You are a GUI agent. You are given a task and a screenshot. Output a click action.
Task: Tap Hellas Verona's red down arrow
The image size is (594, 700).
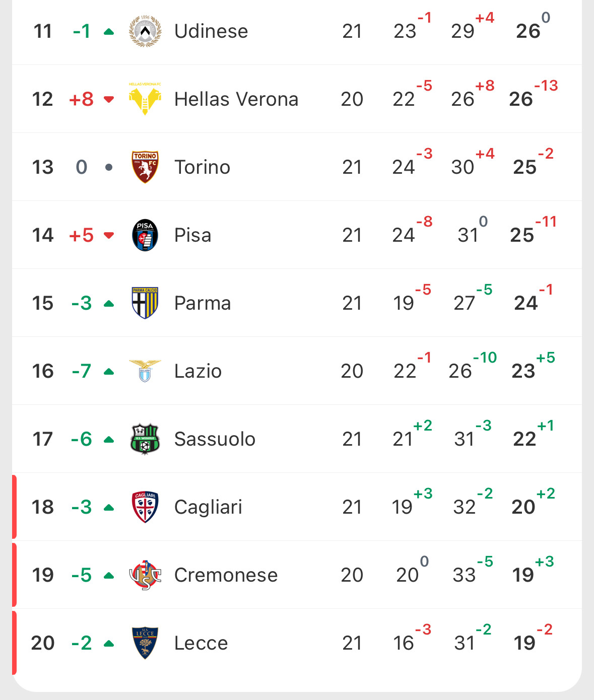click(108, 99)
